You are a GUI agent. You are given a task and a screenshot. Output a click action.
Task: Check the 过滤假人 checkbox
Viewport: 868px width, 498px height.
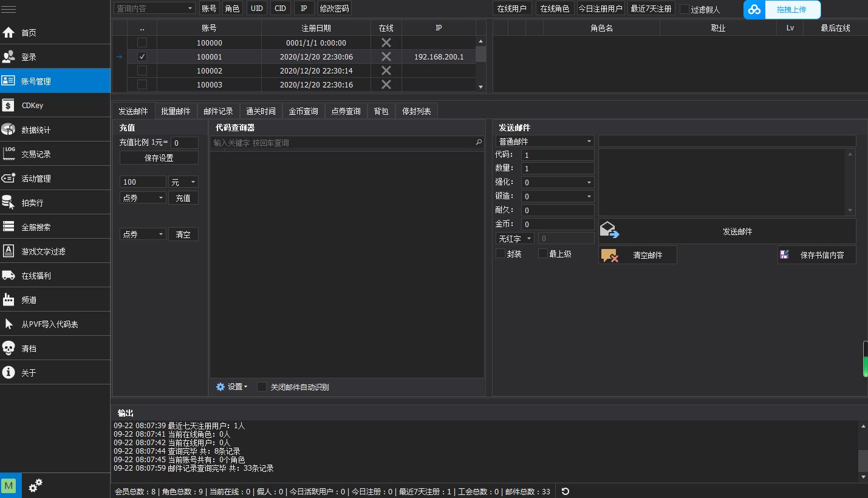685,9
